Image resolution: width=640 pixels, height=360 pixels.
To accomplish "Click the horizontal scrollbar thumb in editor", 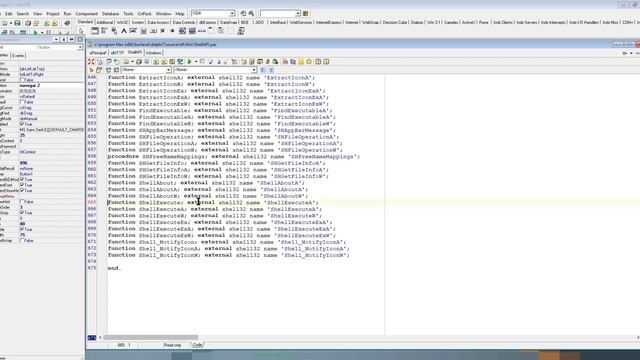I will click(151, 338).
